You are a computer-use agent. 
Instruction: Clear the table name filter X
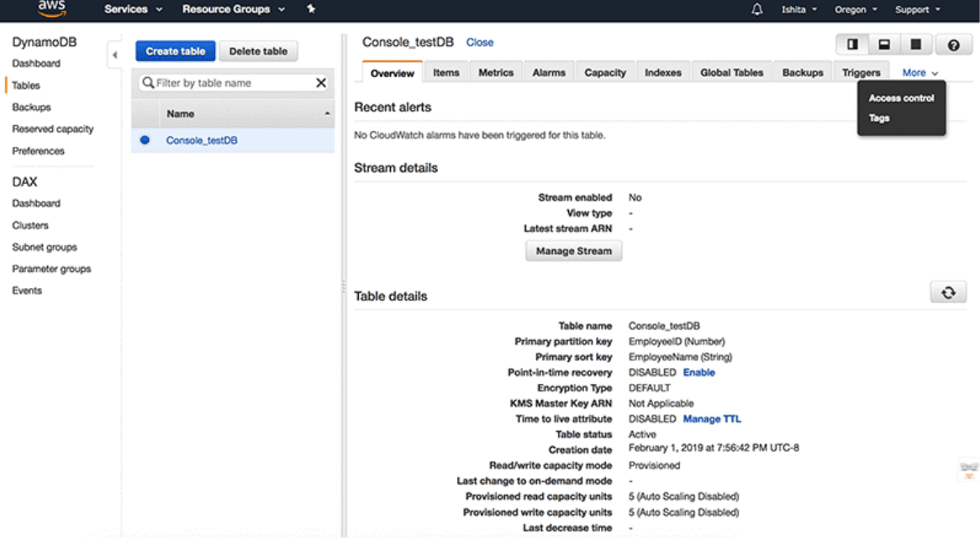coord(320,82)
